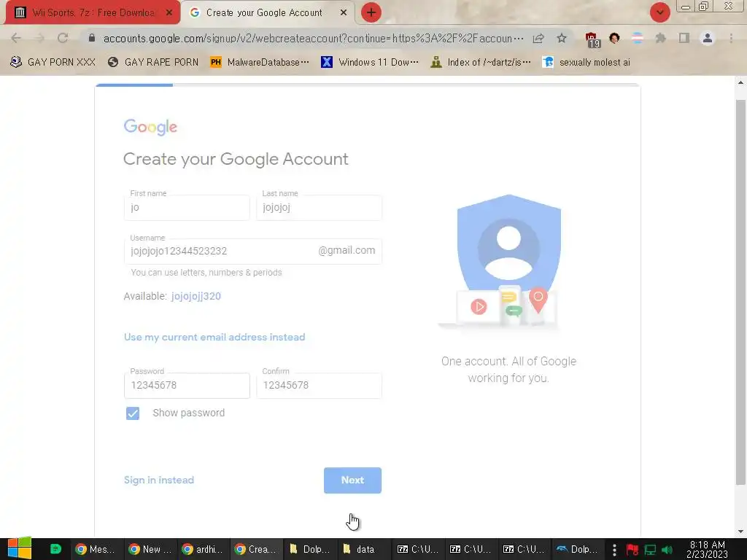Open the volume speaker tray icon
This screenshot has height=560, width=747.
pos(667,550)
